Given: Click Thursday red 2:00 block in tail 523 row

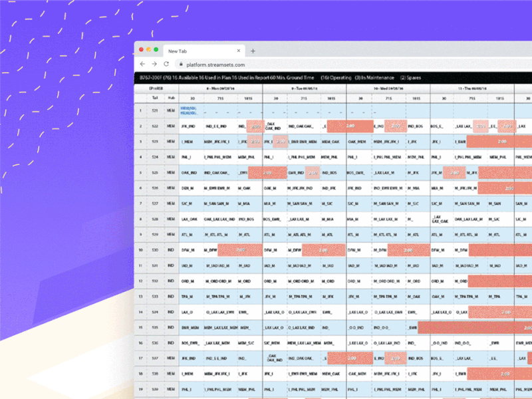Looking at the screenshot, I should click(499, 142).
